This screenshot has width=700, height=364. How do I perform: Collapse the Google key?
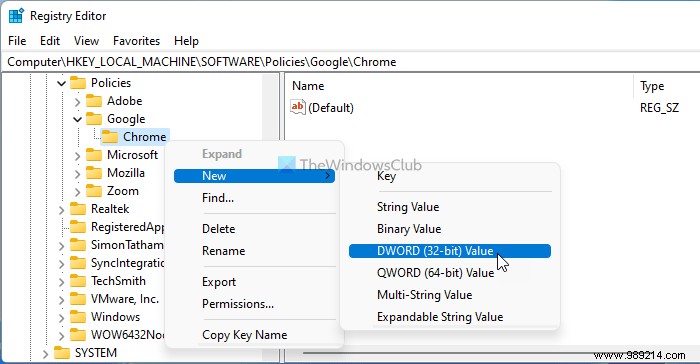(x=77, y=119)
